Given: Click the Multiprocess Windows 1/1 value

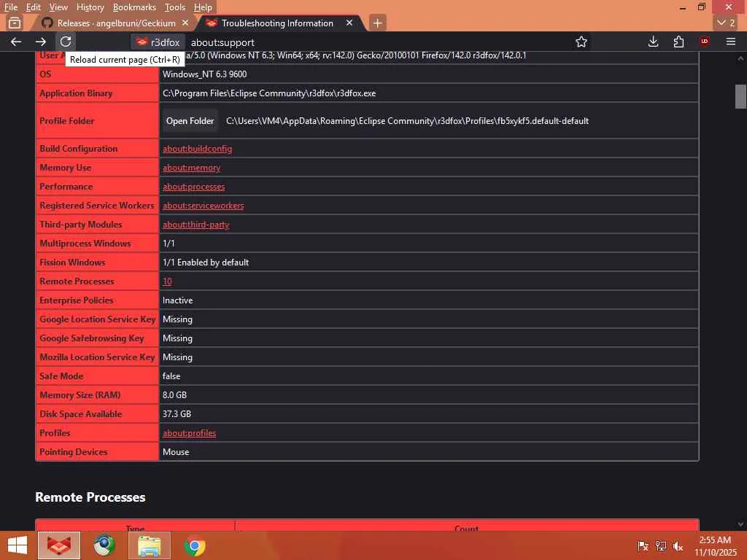Looking at the screenshot, I should pos(169,244).
